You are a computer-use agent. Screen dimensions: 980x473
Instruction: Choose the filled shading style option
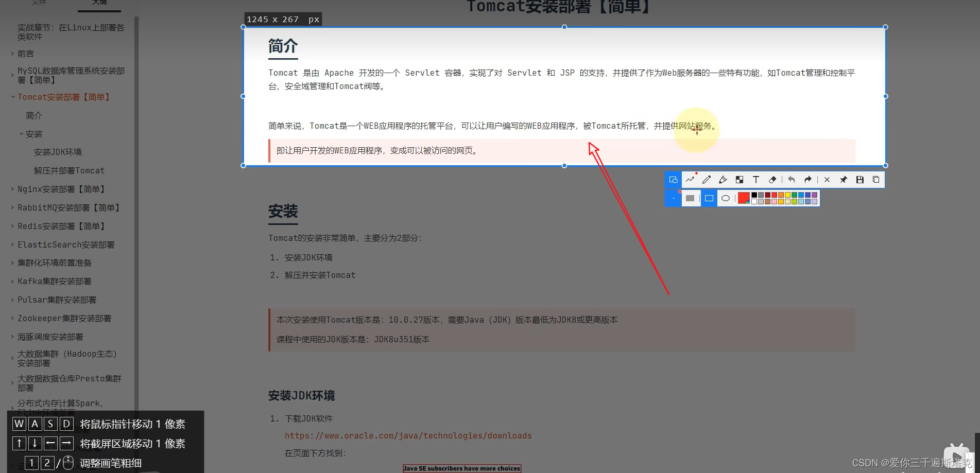coord(691,198)
